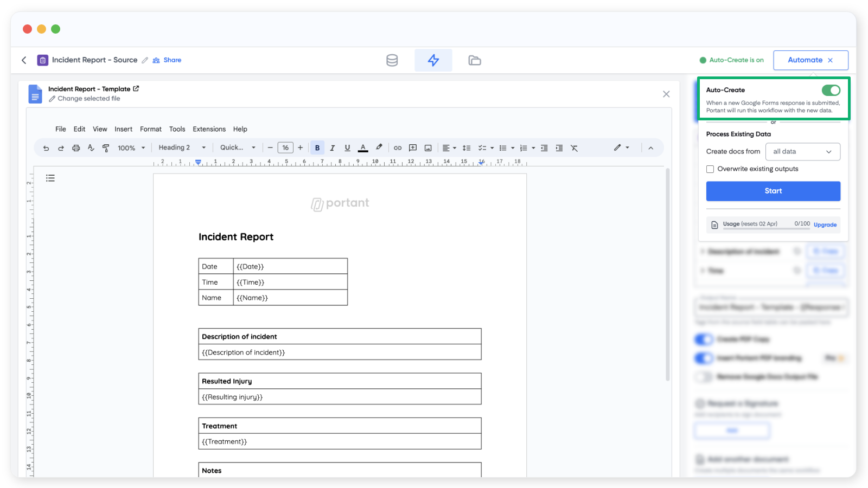Click the text color button
Viewport: 868px width, 488px height.
363,148
